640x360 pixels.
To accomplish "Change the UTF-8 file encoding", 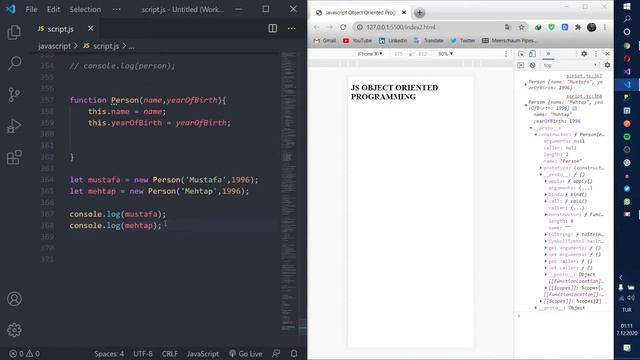I will [x=143, y=353].
